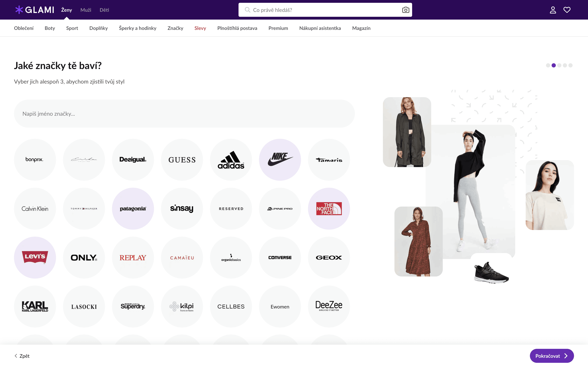Jump to third onboarding step dot
The width and height of the screenshot is (588, 367).
pos(559,65)
